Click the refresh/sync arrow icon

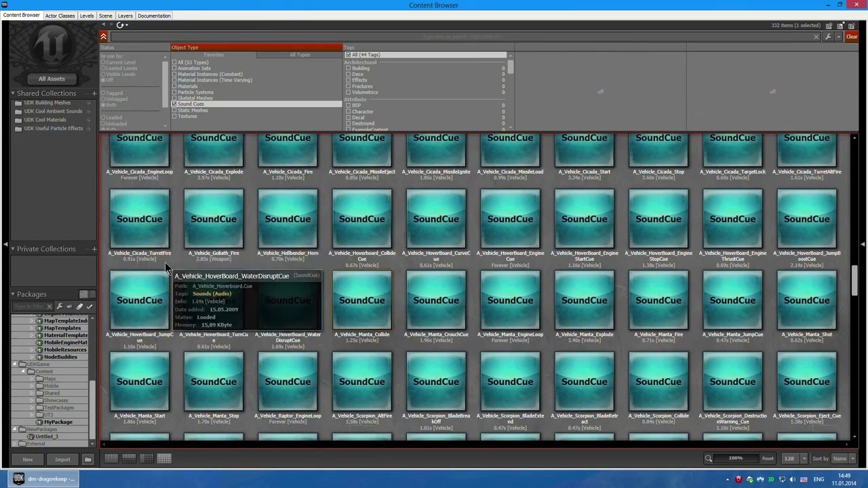(121, 25)
